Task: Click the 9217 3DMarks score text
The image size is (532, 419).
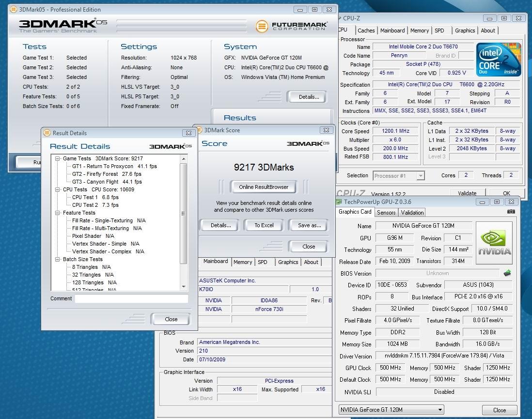Action: (264, 167)
